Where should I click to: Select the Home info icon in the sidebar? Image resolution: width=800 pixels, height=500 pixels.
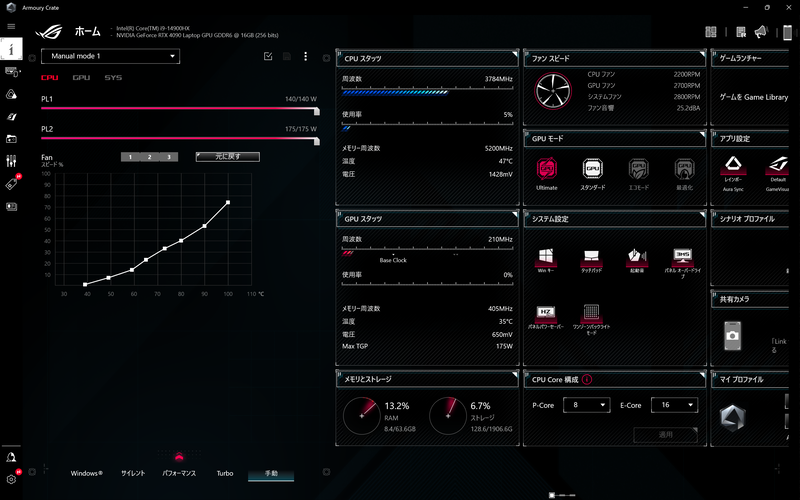11,49
